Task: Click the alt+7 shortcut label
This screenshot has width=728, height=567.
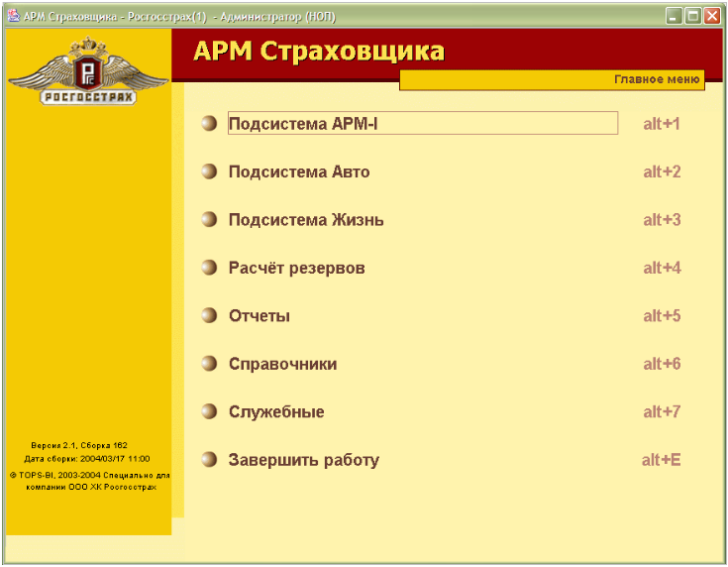Action: coord(662,411)
